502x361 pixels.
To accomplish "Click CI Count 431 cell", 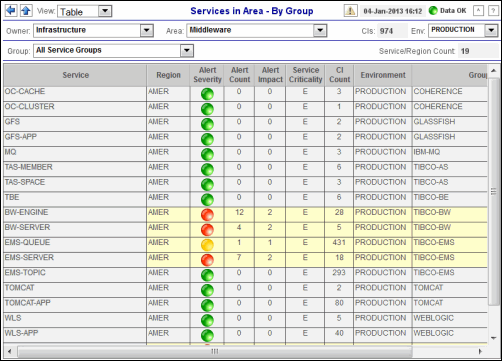I will [339, 245].
